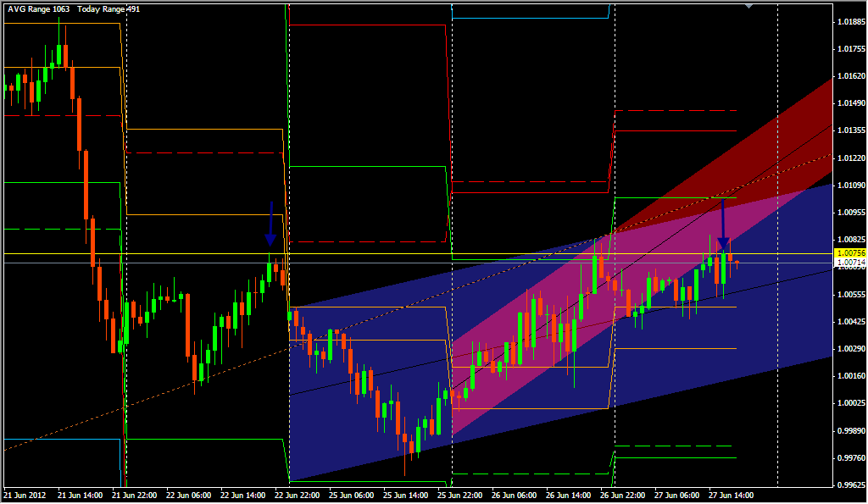Viewport: 868px width, 504px height.
Task: Click the 1.01755 price axis label
Action: click(851, 49)
